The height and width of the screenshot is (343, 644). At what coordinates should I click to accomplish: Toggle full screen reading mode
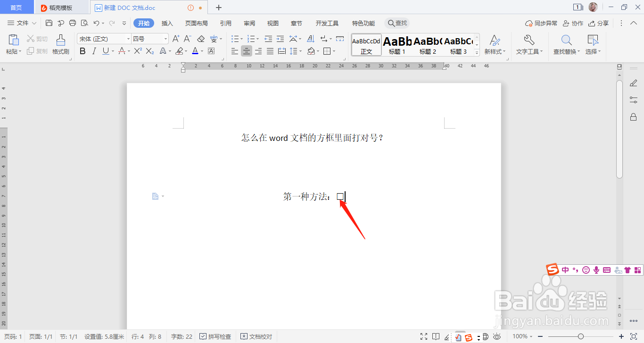[424, 336]
